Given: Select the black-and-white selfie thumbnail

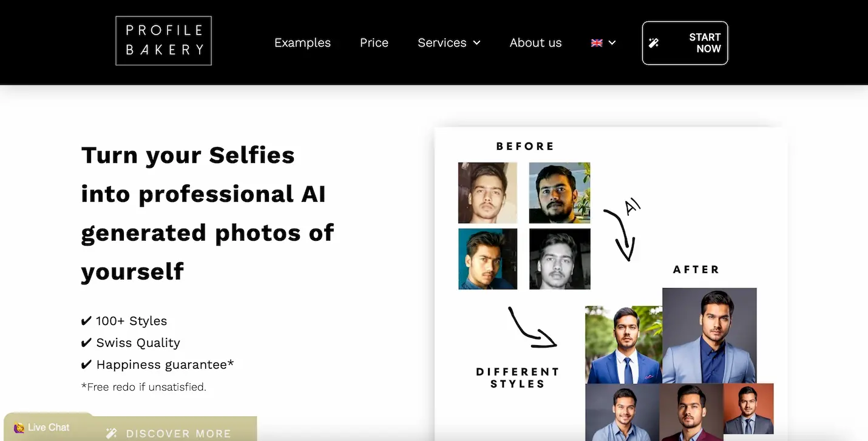Looking at the screenshot, I should [559, 258].
